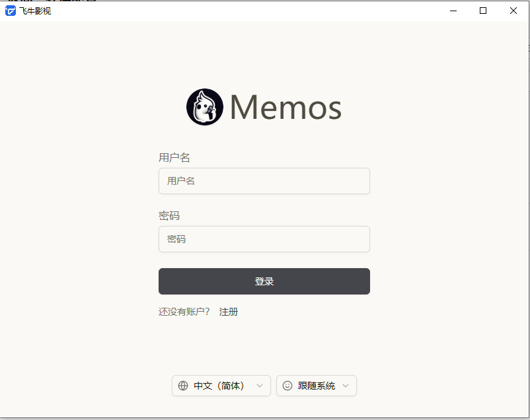Open the 注册 sign-up link

point(229,312)
